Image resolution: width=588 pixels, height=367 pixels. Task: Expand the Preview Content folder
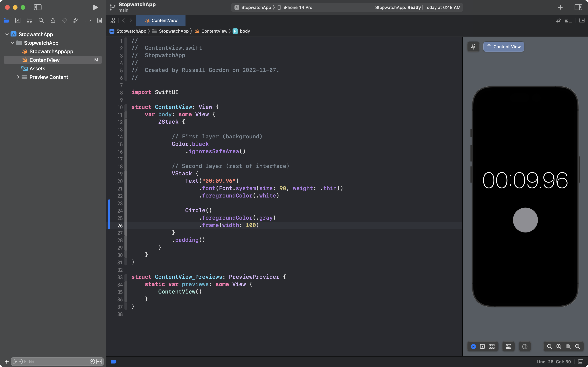[18, 77]
